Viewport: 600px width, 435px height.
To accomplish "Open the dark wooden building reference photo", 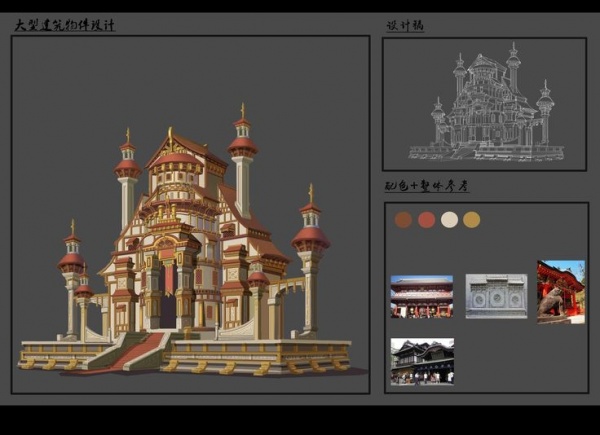I will (x=421, y=360).
